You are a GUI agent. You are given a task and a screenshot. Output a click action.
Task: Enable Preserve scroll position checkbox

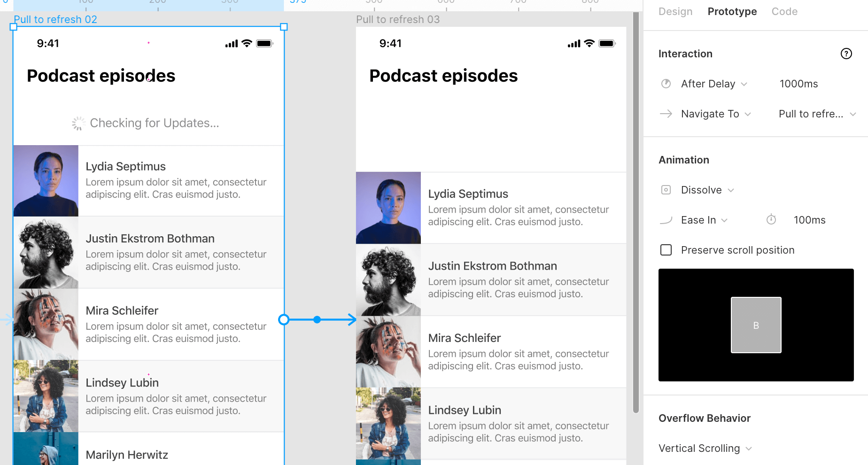click(x=666, y=250)
